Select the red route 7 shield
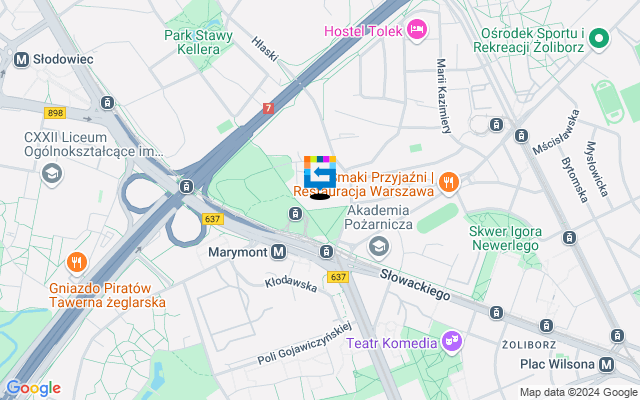Screen dimensions: 640x400 coord(268,109)
